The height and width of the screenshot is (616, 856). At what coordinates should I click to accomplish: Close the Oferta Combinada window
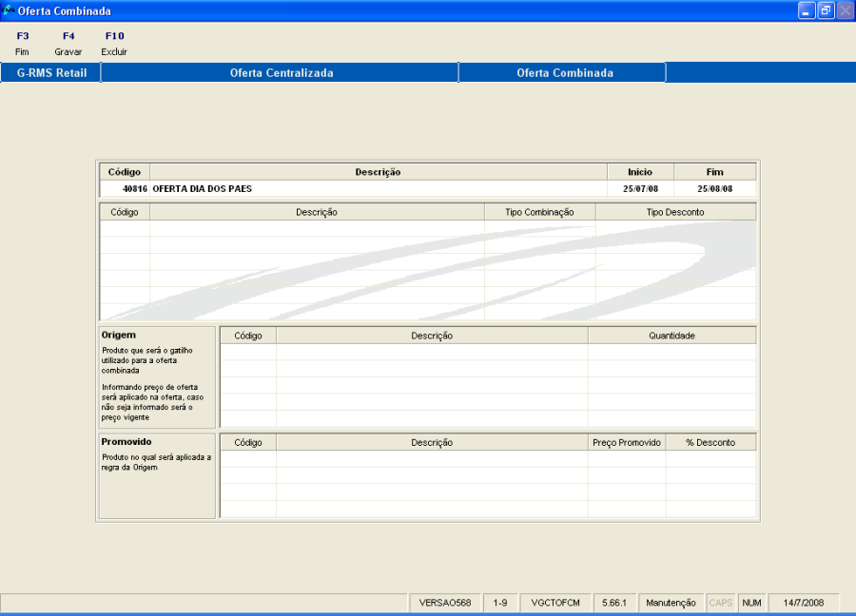845,10
